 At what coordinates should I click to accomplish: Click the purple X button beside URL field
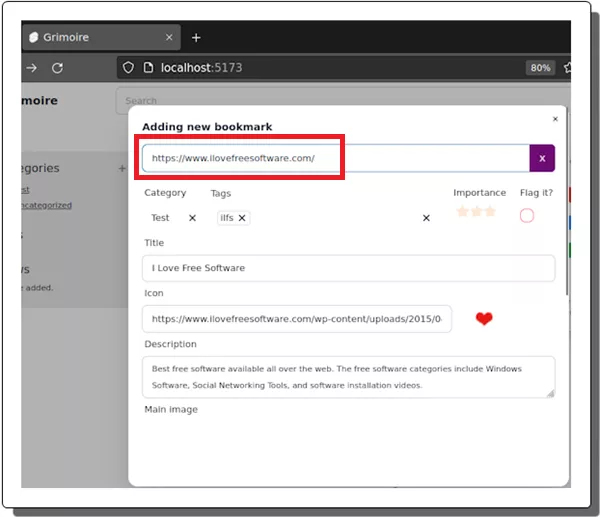coord(542,158)
